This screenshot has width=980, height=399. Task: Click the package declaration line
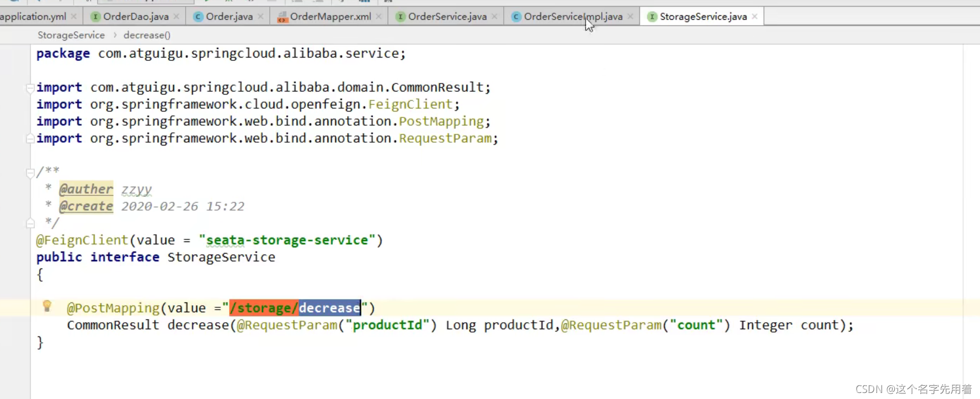[221, 53]
